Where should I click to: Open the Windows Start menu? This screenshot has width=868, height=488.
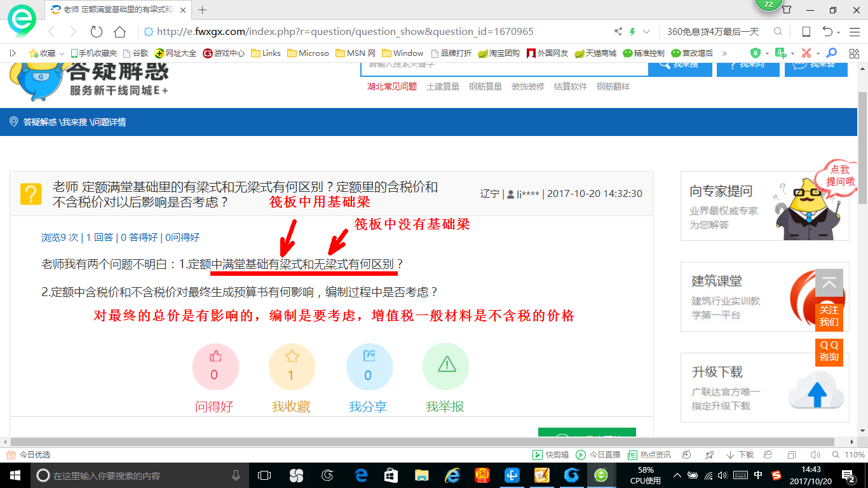[x=15, y=475]
